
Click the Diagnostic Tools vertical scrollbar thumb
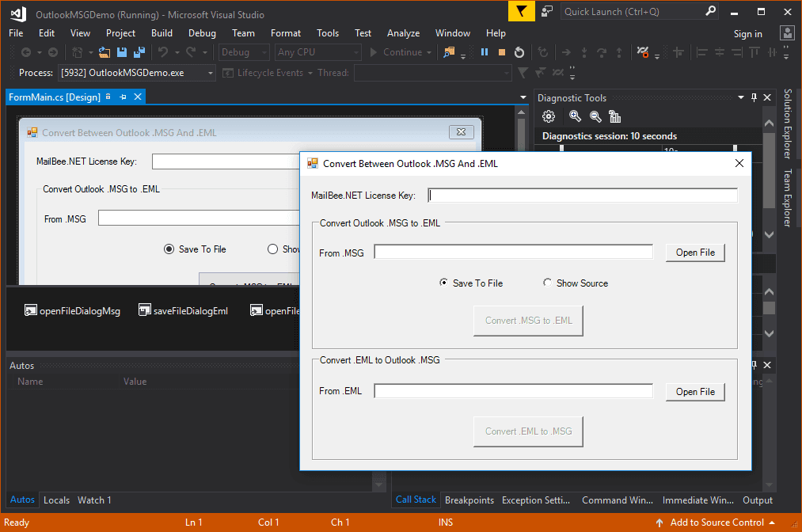click(x=769, y=170)
